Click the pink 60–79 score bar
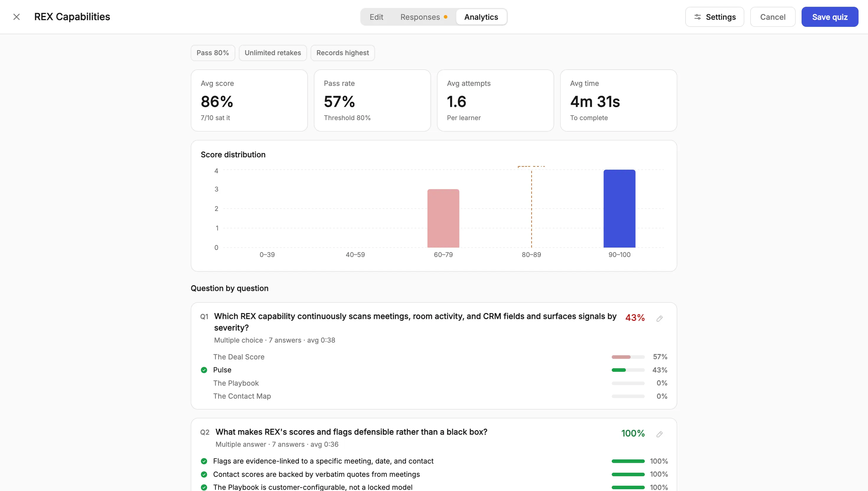 tap(443, 218)
